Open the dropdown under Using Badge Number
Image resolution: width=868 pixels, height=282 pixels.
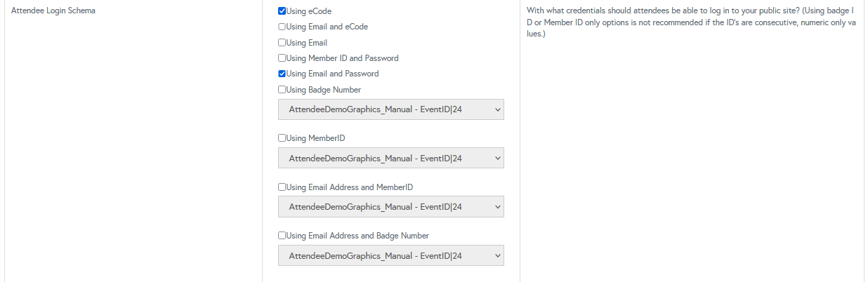click(x=390, y=109)
